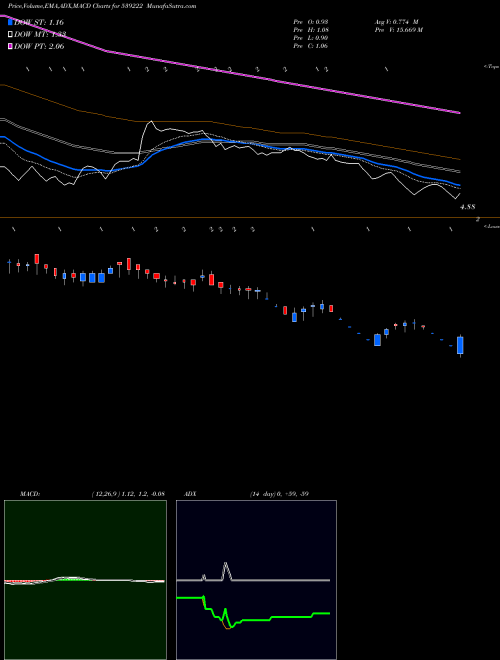Click the last large blue candlestick

(460, 345)
